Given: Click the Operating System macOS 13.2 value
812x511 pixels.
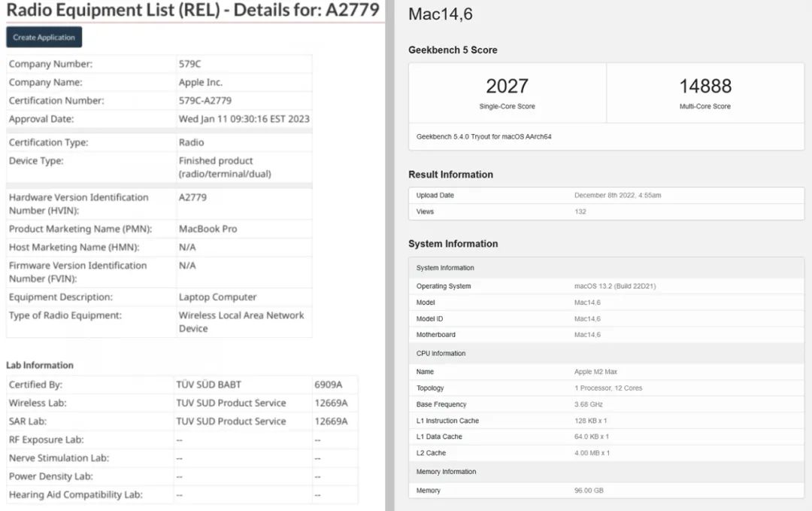Looking at the screenshot, I should coord(615,287).
